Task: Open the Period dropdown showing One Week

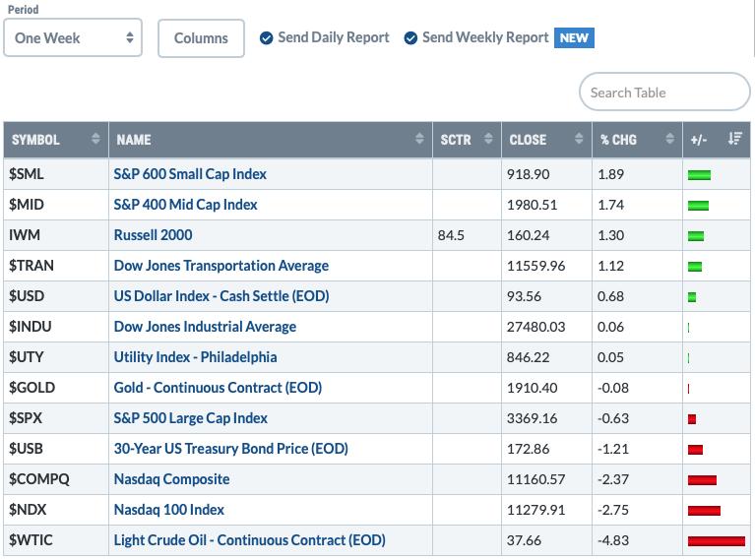Action: (x=73, y=37)
